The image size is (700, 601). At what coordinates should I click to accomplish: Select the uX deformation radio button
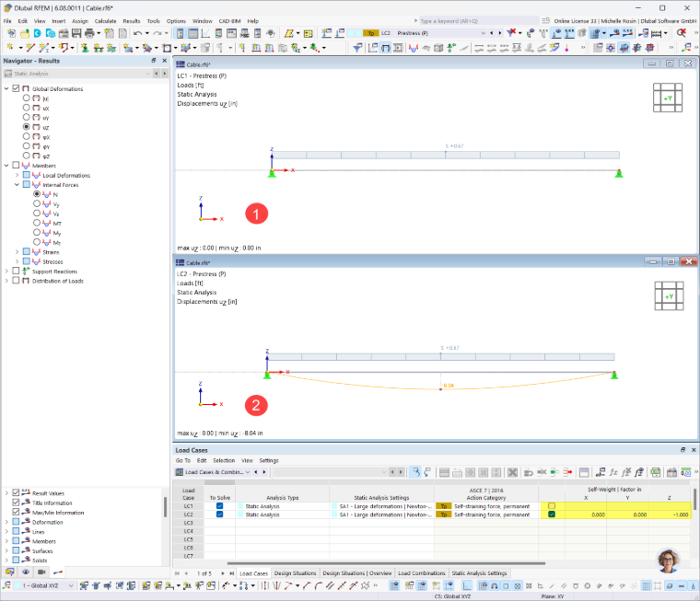pyautogui.click(x=27, y=108)
